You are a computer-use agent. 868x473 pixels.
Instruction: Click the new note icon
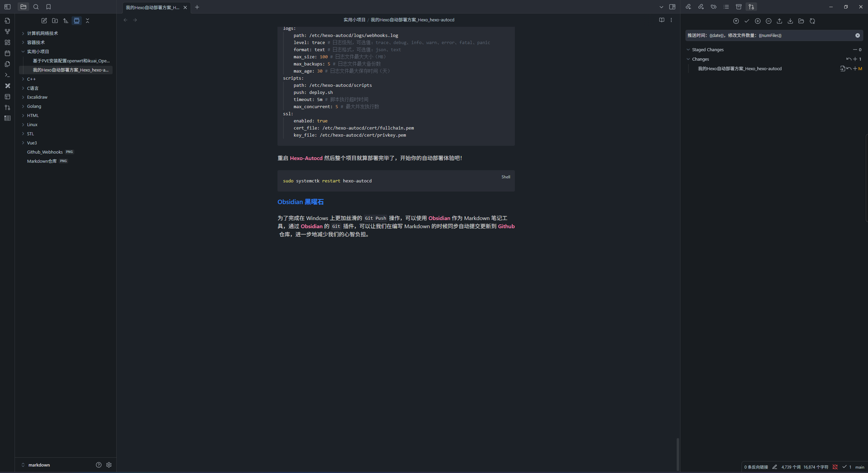point(44,21)
